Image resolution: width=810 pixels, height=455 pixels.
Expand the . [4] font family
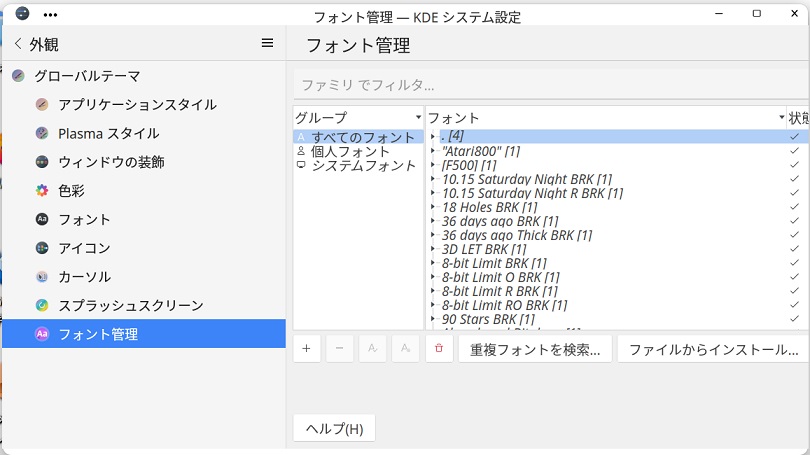point(433,136)
